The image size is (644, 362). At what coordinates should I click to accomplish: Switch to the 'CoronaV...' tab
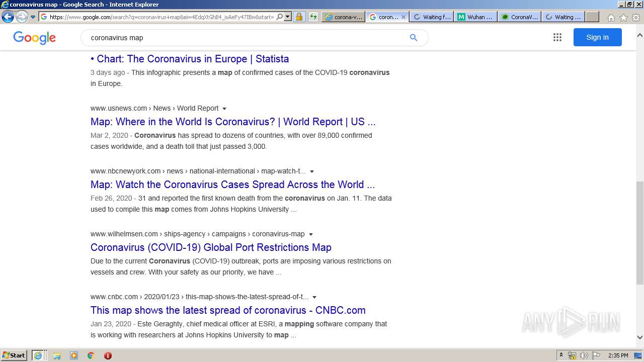tap(519, 17)
